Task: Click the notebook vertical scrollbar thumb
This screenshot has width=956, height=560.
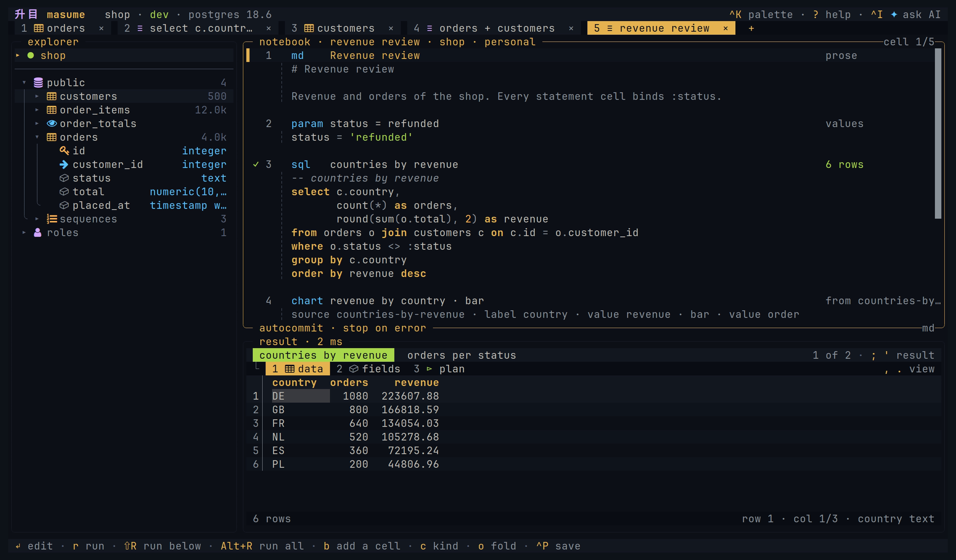Action: pyautogui.click(x=938, y=133)
